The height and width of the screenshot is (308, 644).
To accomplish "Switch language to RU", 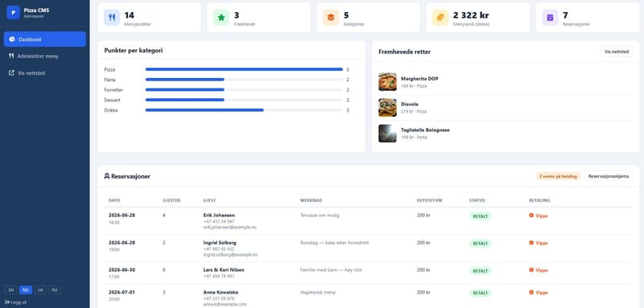I will tap(55, 290).
